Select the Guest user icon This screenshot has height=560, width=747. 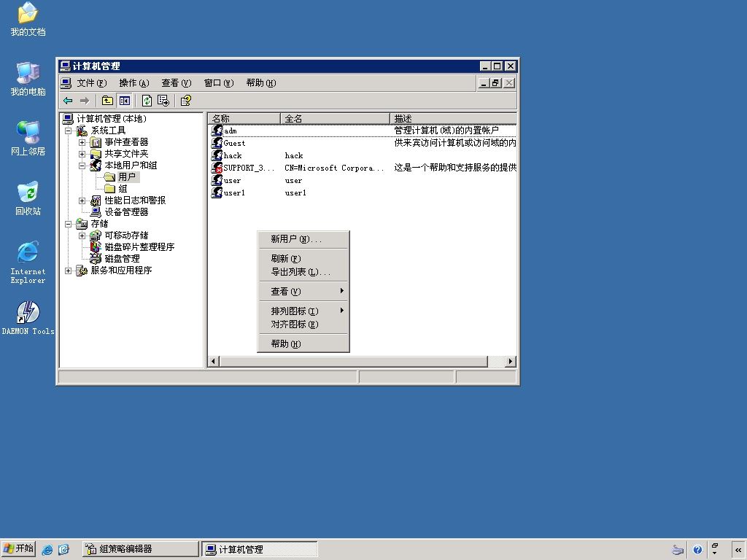pos(217,143)
